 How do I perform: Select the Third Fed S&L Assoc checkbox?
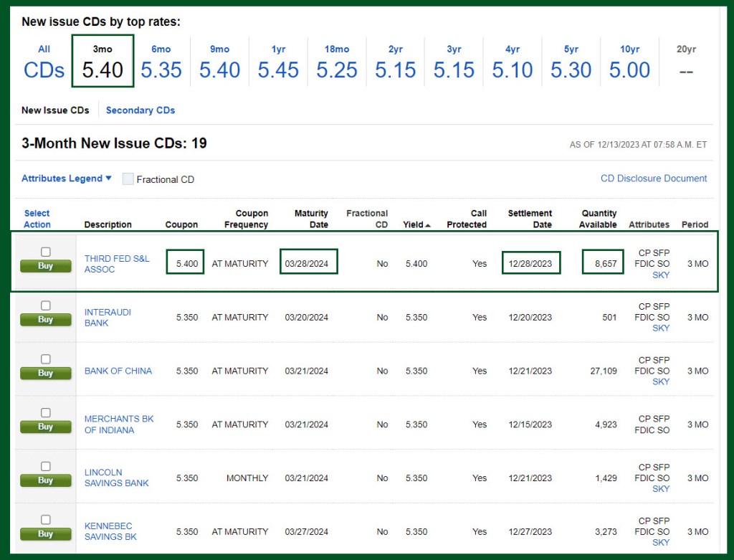point(46,252)
